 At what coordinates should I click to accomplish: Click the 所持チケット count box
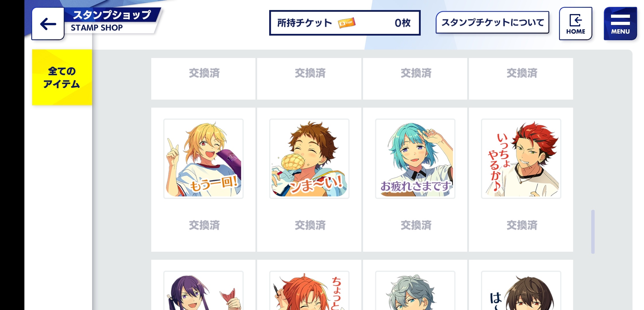pos(345,23)
